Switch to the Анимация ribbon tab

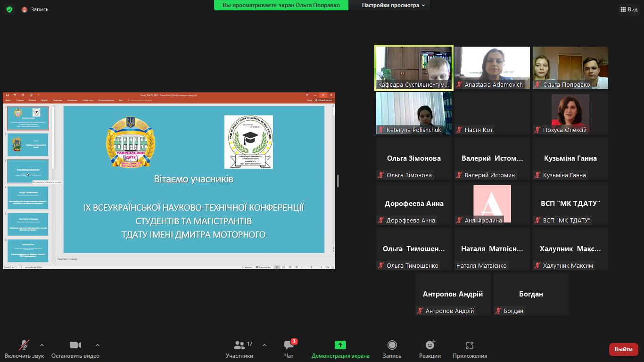[72, 100]
